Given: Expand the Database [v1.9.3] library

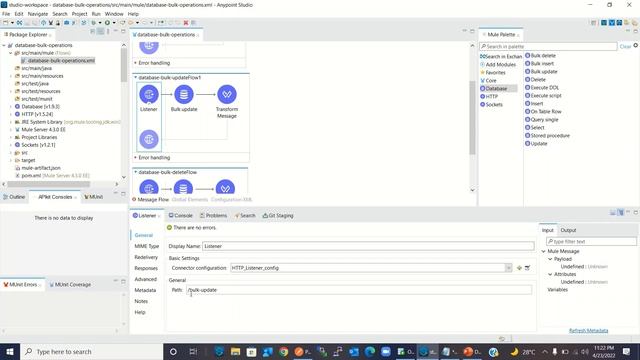Looking at the screenshot, I should pyautogui.click(x=11, y=107).
